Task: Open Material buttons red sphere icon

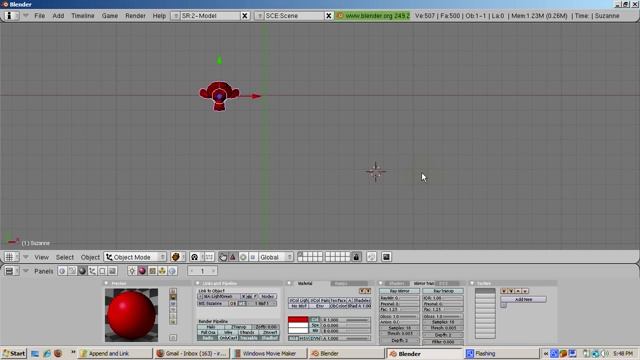Action: (x=142, y=271)
